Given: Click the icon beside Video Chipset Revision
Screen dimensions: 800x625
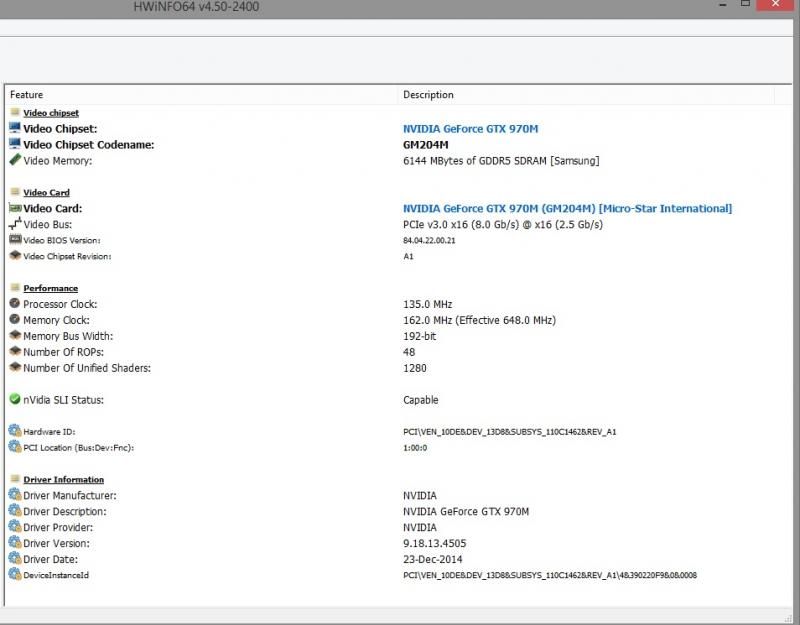Looking at the screenshot, I should 15,255.
